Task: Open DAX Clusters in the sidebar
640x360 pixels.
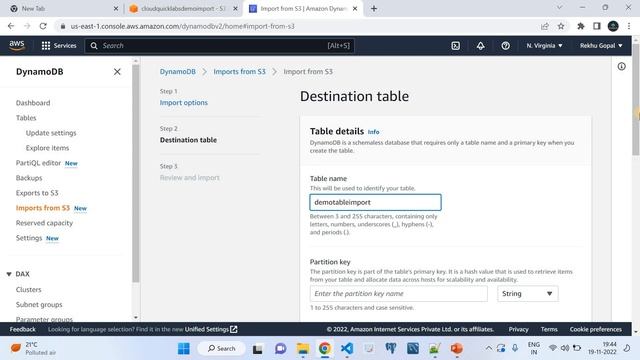Action: pos(29,290)
